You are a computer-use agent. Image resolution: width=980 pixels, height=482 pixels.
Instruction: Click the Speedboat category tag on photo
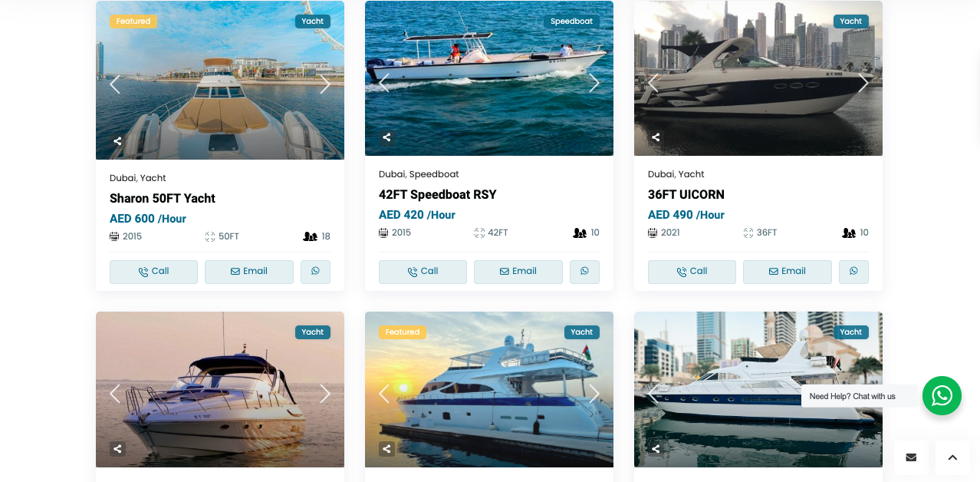pos(572,21)
